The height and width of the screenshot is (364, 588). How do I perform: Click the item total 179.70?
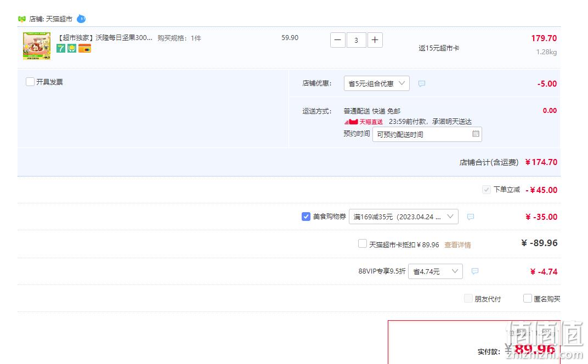tap(544, 38)
